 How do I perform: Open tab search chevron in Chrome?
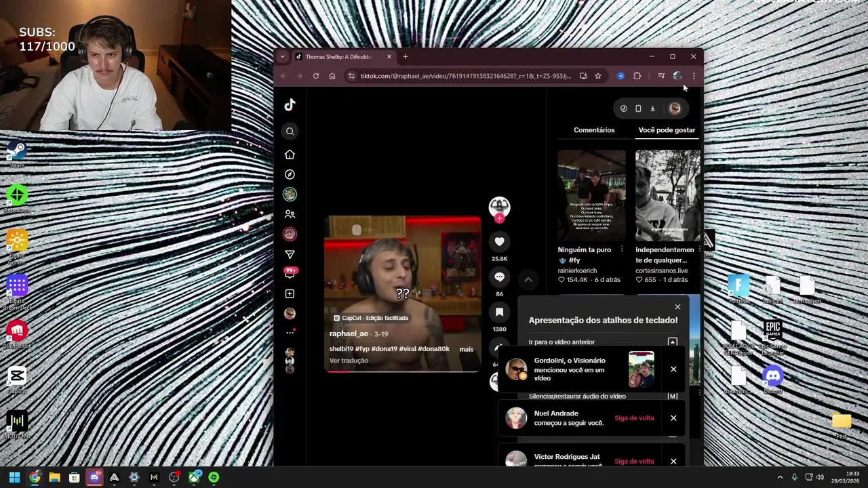(283, 57)
